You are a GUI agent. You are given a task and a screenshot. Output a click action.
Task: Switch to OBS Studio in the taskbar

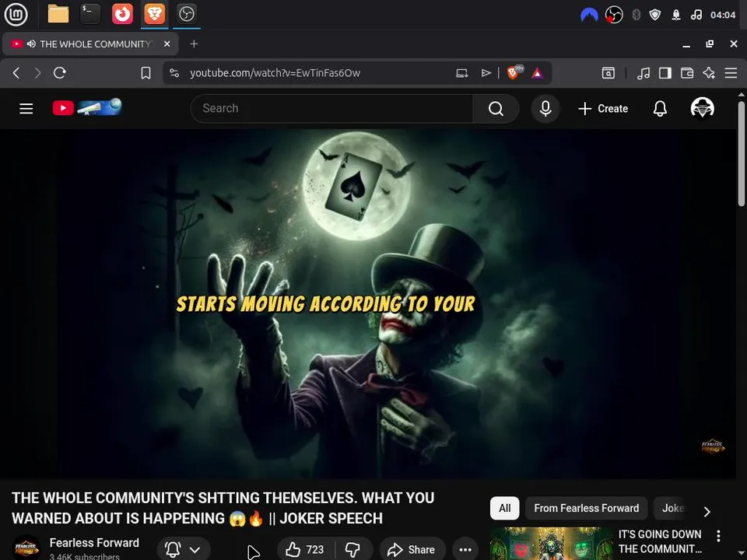point(186,14)
